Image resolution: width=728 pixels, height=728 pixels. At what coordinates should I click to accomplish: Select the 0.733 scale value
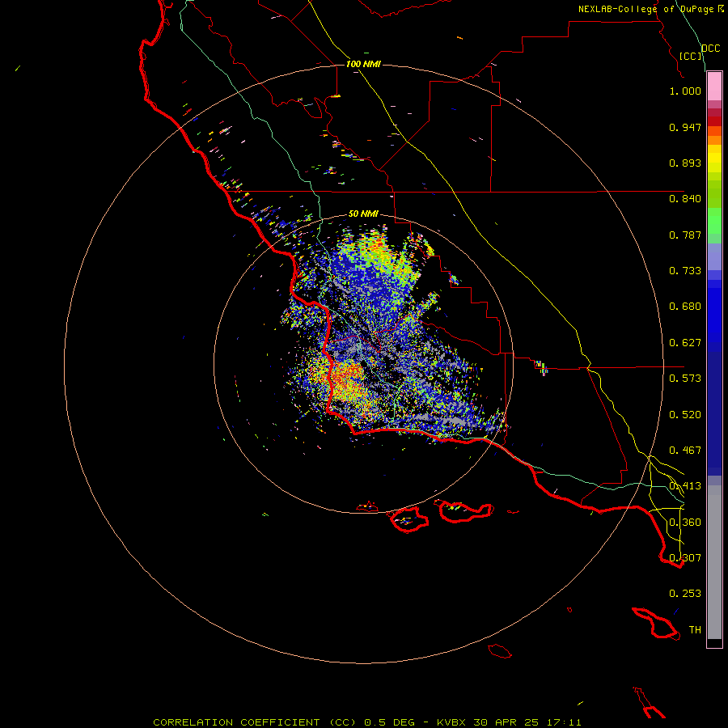(x=685, y=271)
